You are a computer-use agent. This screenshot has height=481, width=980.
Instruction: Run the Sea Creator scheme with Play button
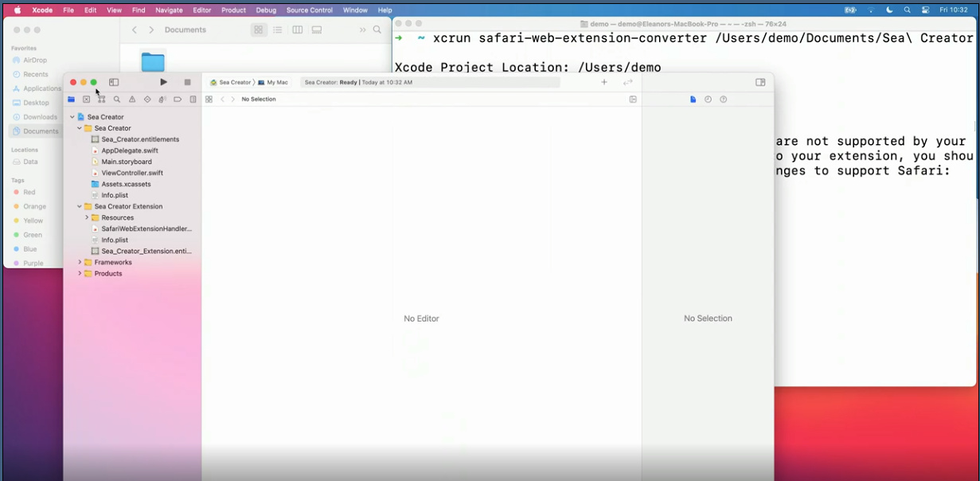point(163,82)
